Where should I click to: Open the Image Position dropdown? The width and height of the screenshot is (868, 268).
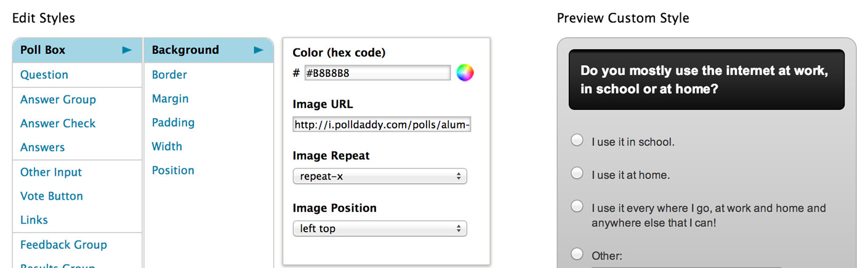380,229
